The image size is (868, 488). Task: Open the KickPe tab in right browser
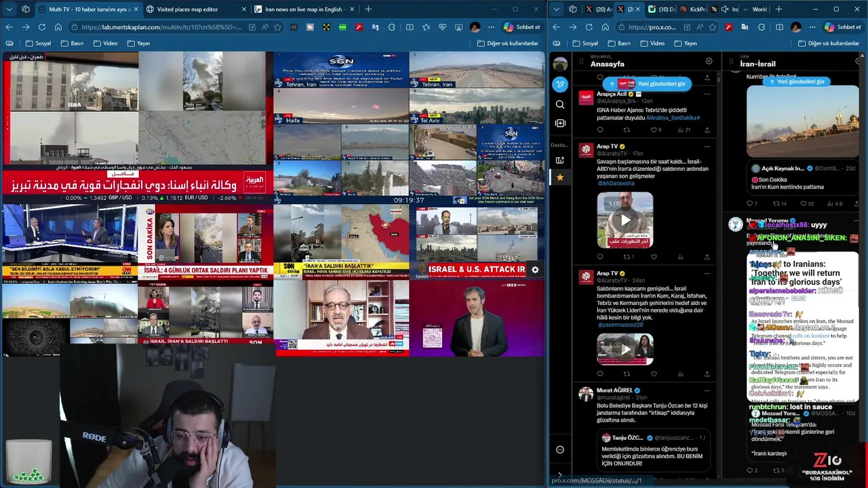(x=693, y=9)
